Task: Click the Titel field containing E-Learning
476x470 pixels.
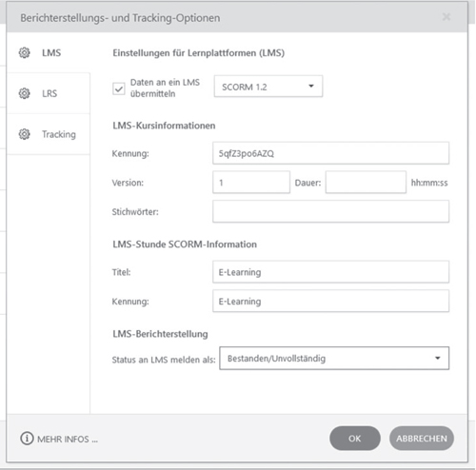Action: 330,272
